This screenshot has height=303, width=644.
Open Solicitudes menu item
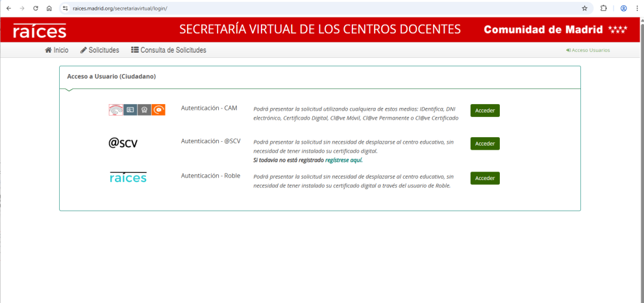click(100, 50)
